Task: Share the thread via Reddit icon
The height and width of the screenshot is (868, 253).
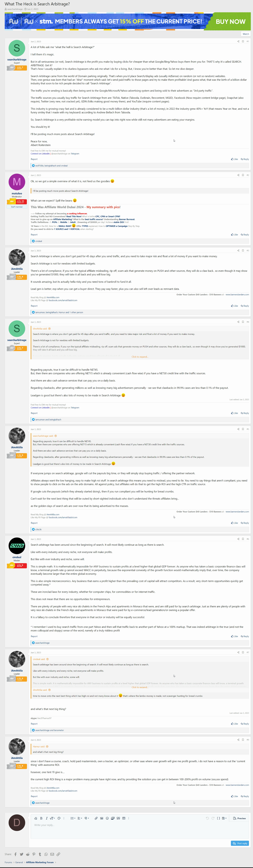Action: pyautogui.click(x=28, y=854)
